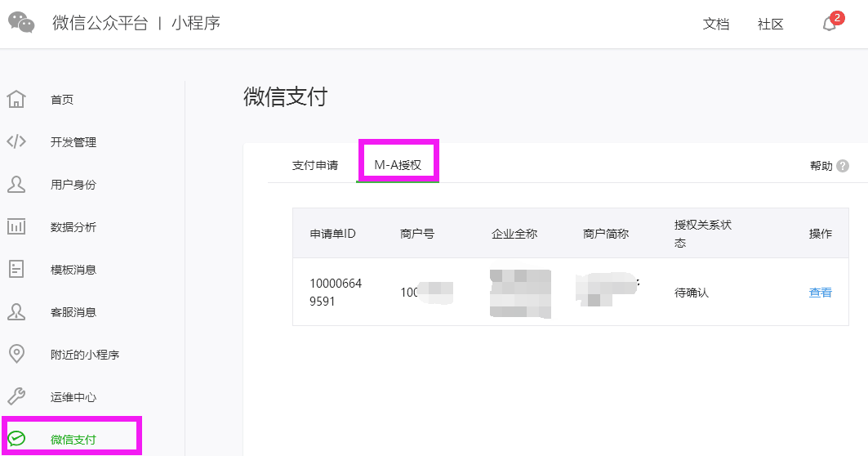Viewport: 868px width, 456px height.
Task: Open 微信支付 in the sidebar
Action: click(x=73, y=440)
